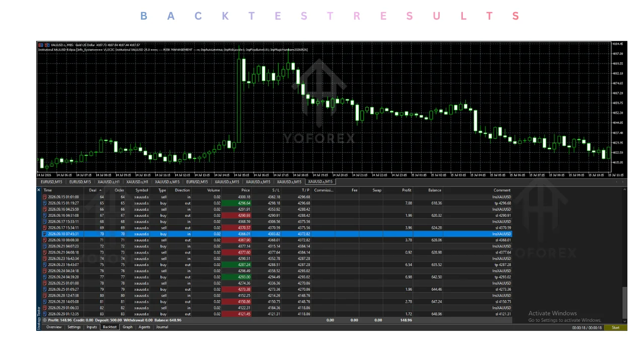The image size is (644, 362).
Task: Sort by the Profit column header
Action: [x=407, y=190]
